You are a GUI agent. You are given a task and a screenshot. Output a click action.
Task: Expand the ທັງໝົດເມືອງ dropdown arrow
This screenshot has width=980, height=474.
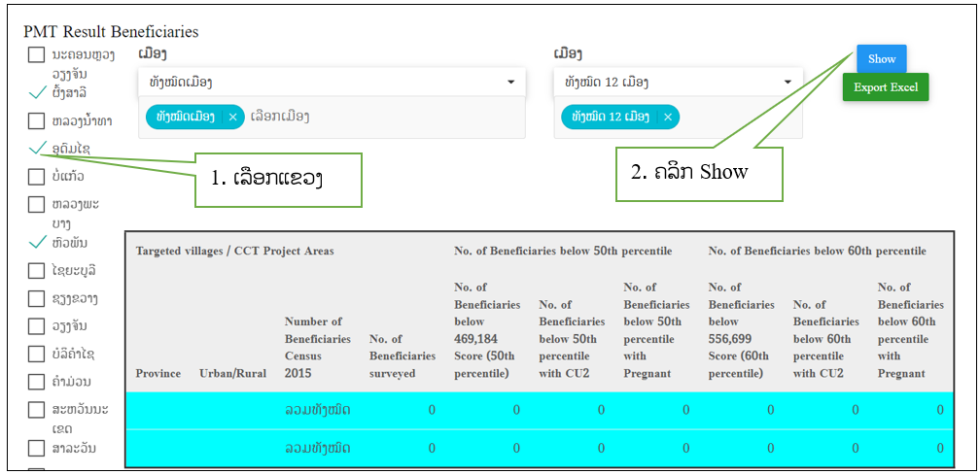click(x=511, y=83)
